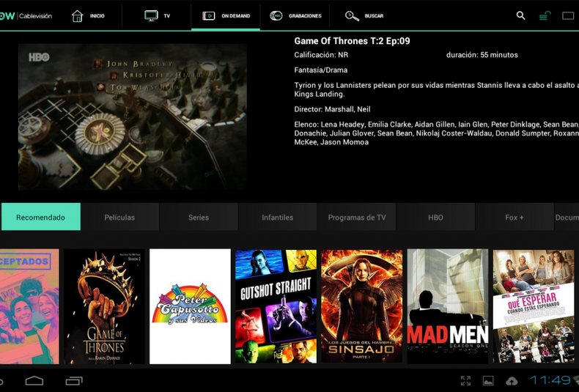Open the Aceptados poster
The height and width of the screenshot is (392, 579).
(x=29, y=306)
